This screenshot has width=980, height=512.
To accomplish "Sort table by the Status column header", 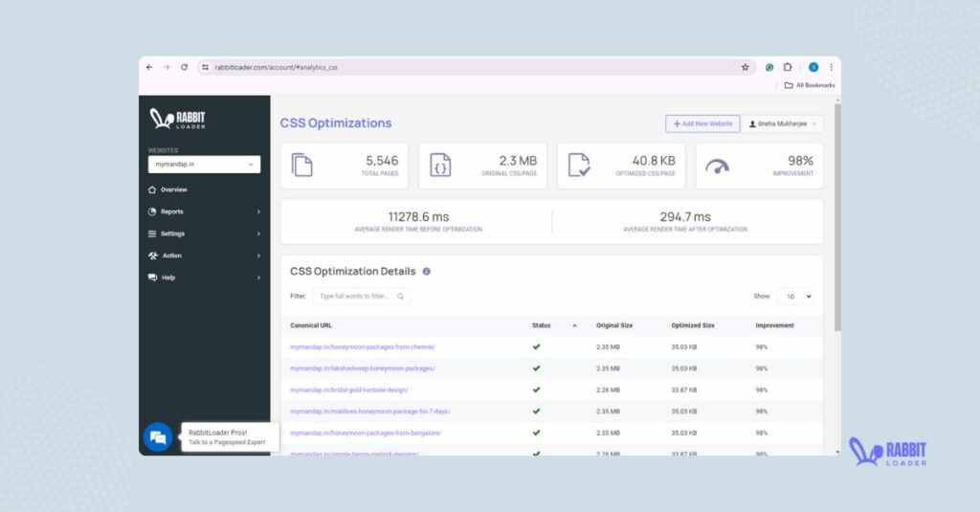I will (x=542, y=325).
